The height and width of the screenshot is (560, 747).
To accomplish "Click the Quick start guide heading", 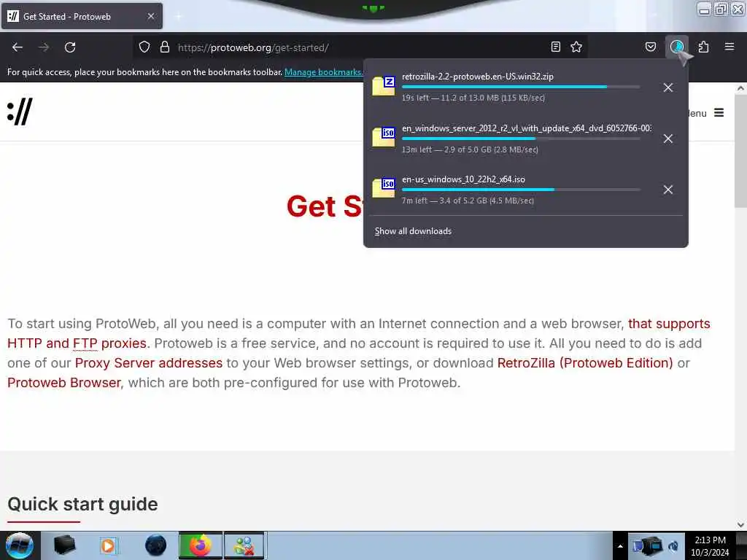I will tap(82, 505).
